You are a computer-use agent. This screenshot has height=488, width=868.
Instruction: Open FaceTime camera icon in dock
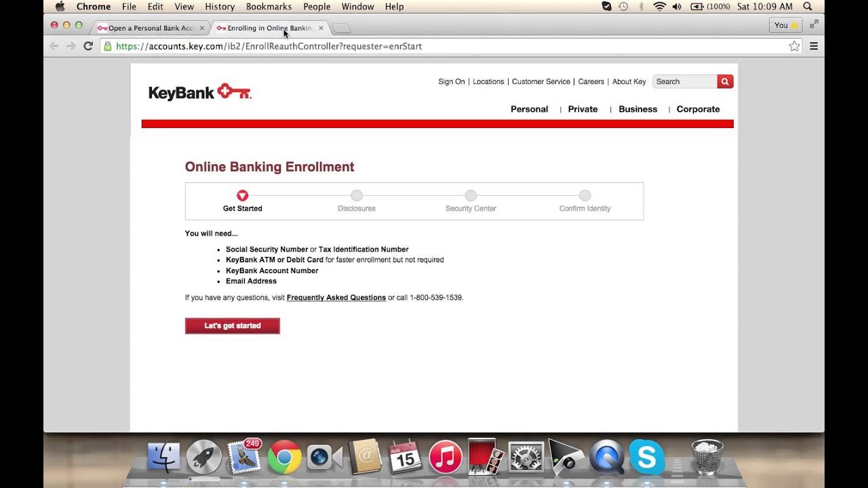pos(324,458)
